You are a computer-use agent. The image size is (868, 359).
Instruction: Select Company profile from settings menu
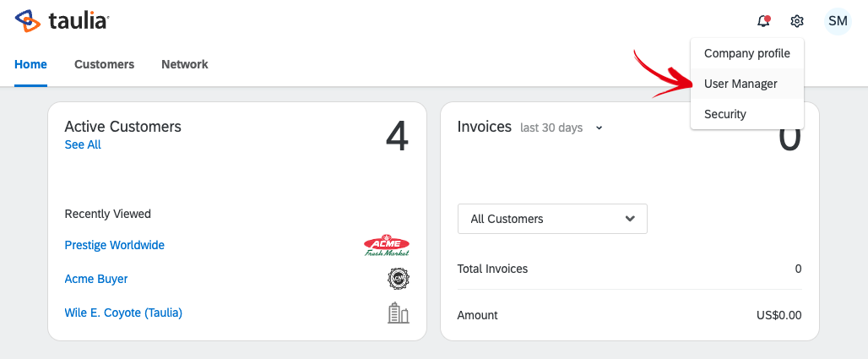(x=746, y=53)
